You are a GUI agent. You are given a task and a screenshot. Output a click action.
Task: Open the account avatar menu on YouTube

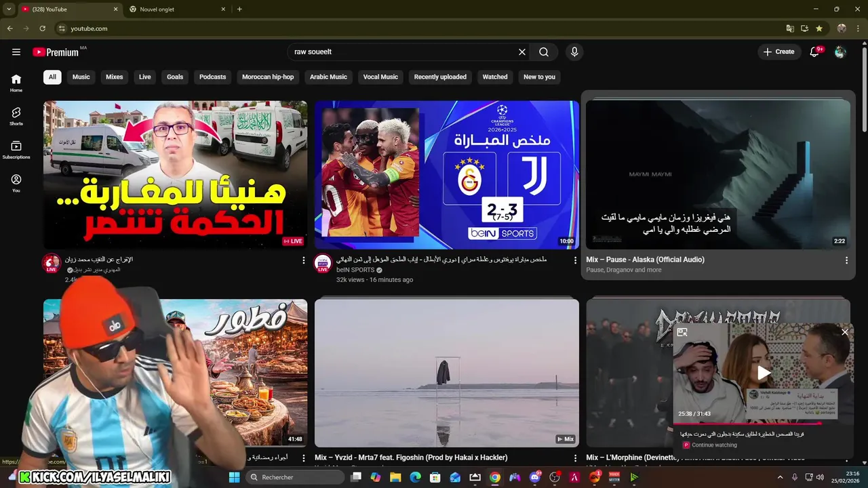click(x=840, y=52)
